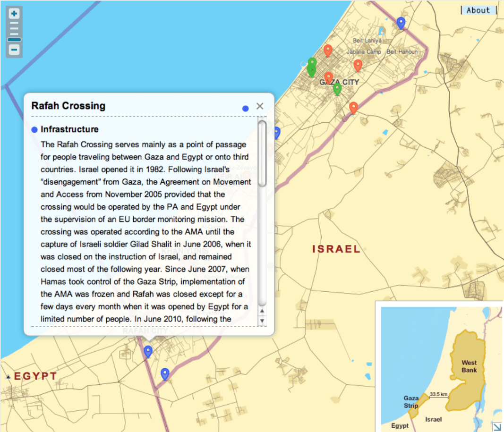Click the Rafah Crossing popup title

(68, 106)
